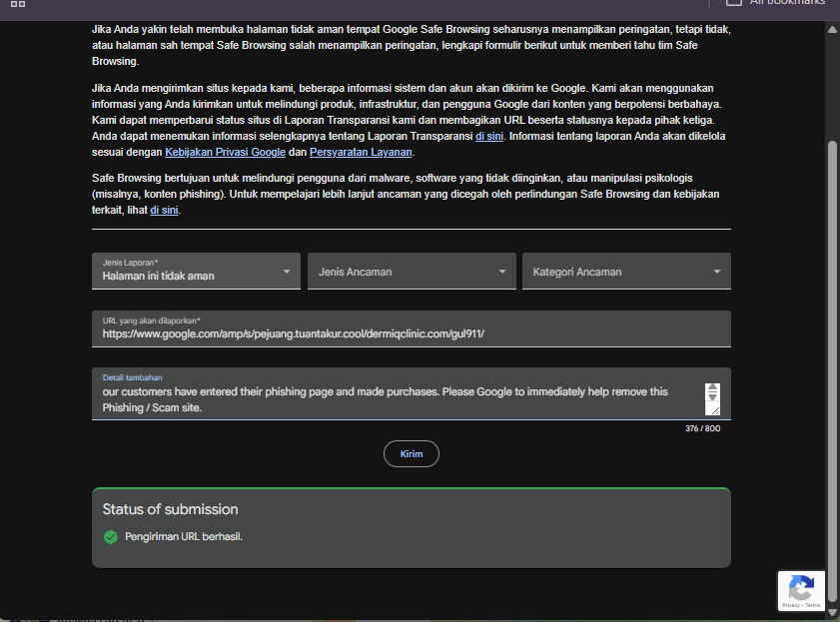
Task: Follow the 'di sini' link after 'terkait, lihat'
Action: click(x=164, y=210)
